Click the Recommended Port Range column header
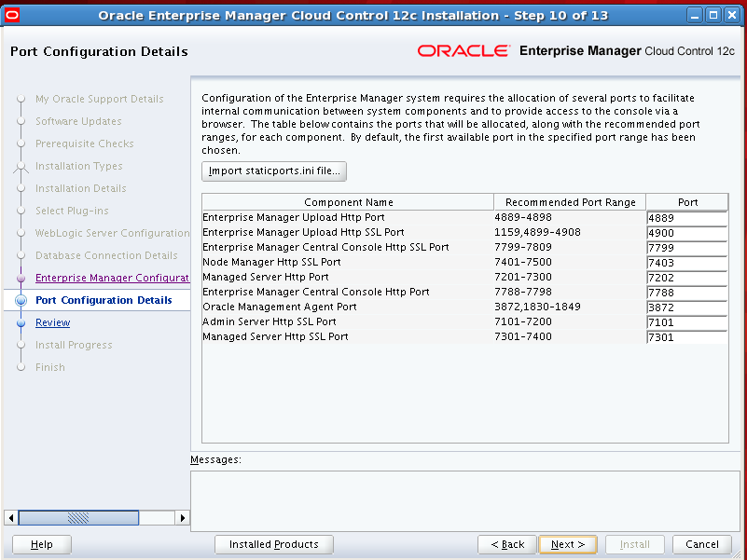This screenshot has height=560, width=747. point(570,202)
